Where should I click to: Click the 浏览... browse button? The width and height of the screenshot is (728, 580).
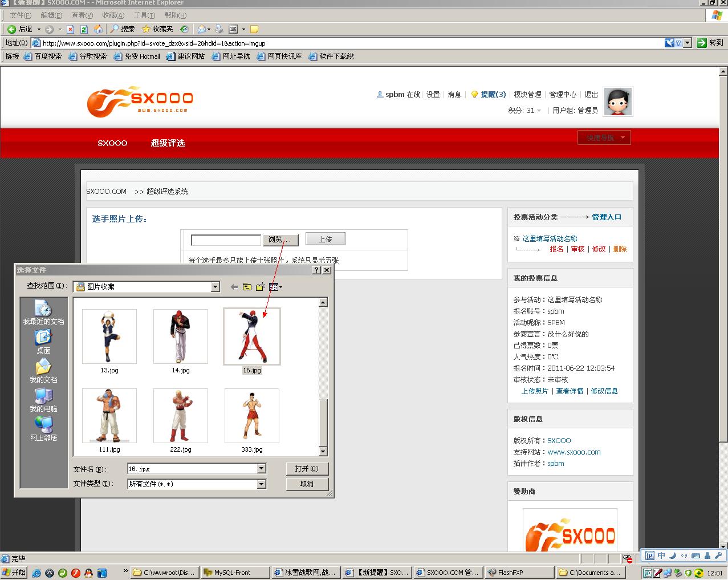point(280,240)
